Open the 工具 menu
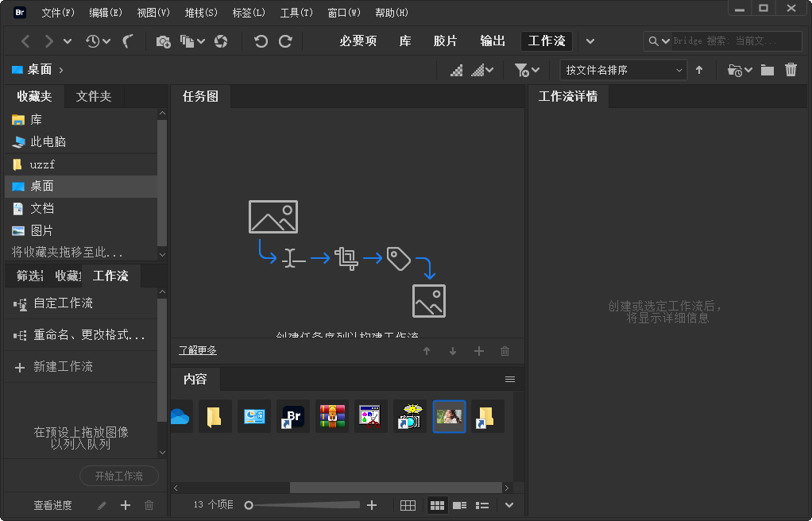This screenshot has width=812, height=521. pos(296,12)
